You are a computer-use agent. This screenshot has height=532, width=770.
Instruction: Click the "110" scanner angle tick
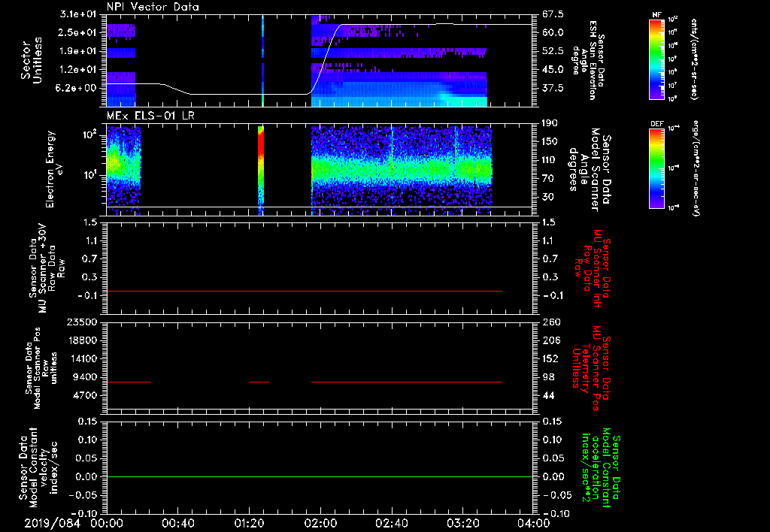click(x=550, y=160)
